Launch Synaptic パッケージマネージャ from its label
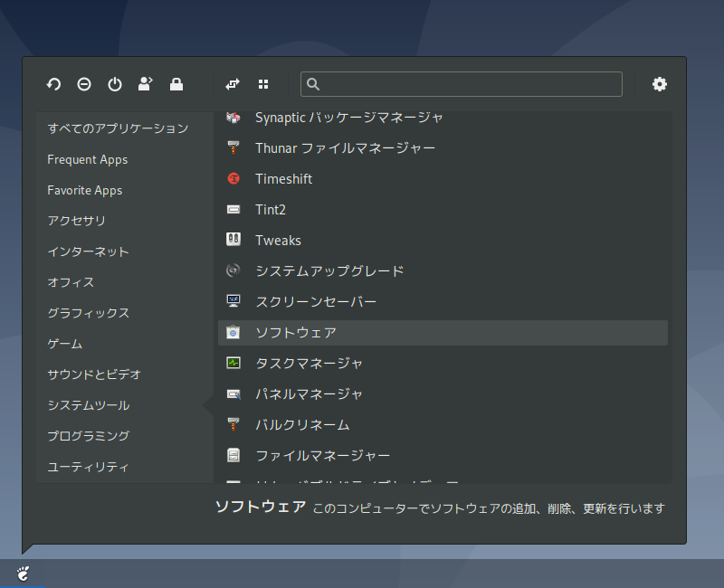 tap(349, 118)
